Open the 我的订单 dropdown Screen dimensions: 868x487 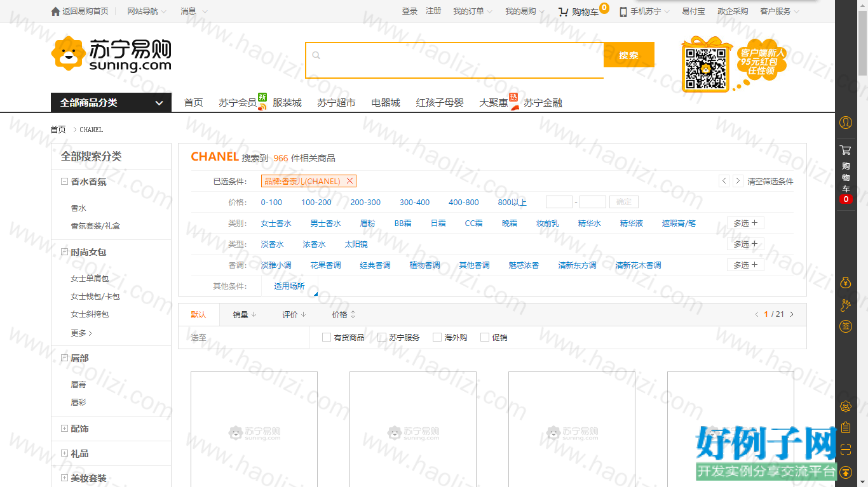pyautogui.click(x=472, y=11)
